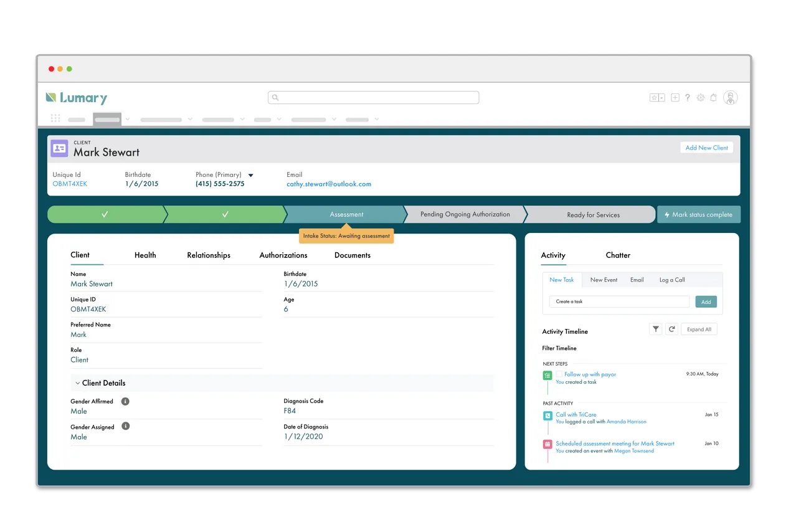This screenshot has width=791, height=532.
Task: Open help question mark icon
Action: pos(688,98)
